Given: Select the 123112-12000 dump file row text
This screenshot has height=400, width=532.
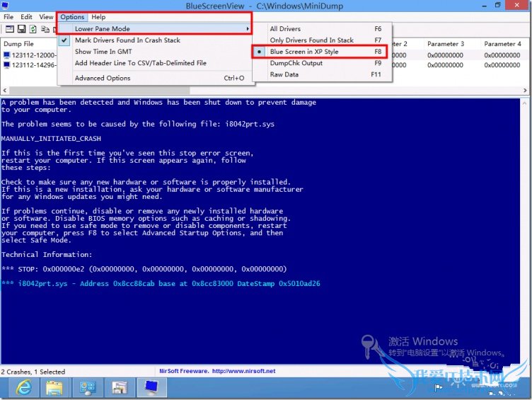Looking at the screenshot, I should coord(33,55).
